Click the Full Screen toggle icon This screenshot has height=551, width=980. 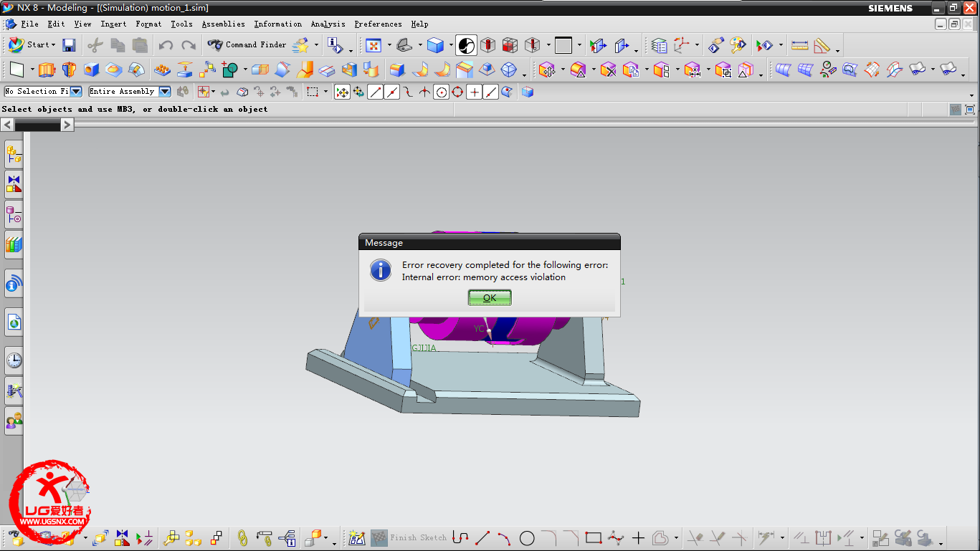pyautogui.click(x=970, y=110)
